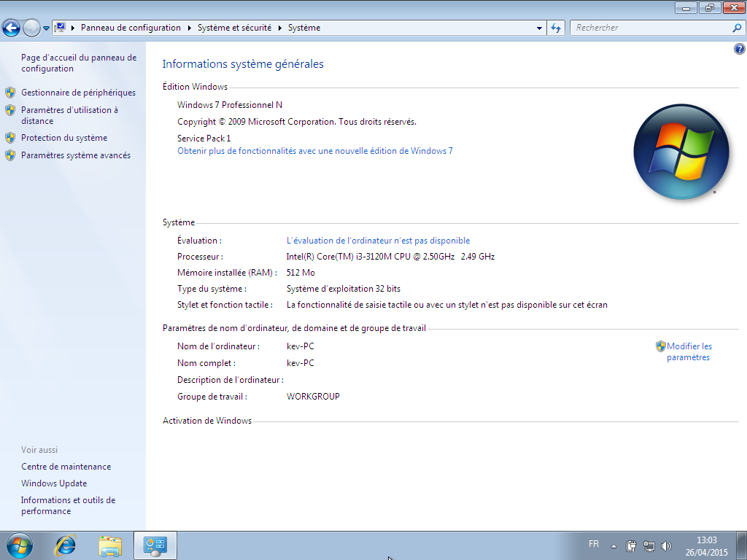
Task: Select Windows 7 Professionnel N text
Action: pos(230,105)
